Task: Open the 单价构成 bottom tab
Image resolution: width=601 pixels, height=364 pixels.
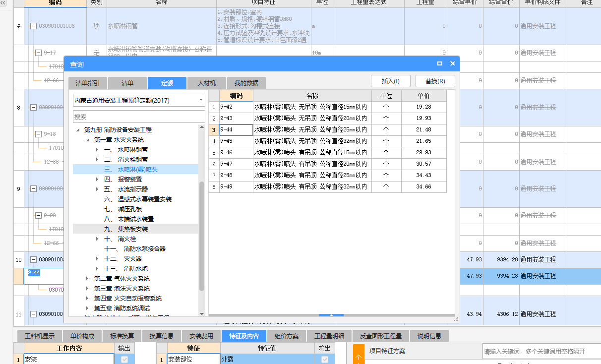Action: 82,336
